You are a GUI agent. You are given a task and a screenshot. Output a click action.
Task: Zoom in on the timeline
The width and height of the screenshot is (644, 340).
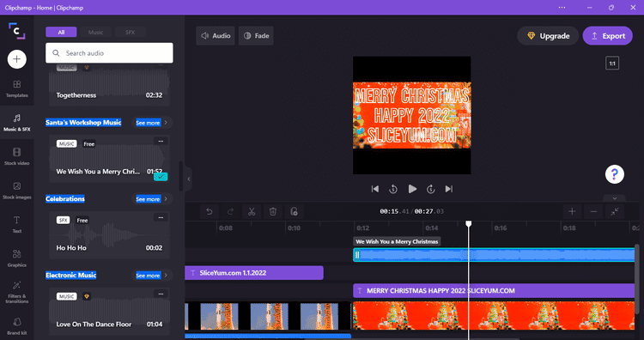point(572,211)
